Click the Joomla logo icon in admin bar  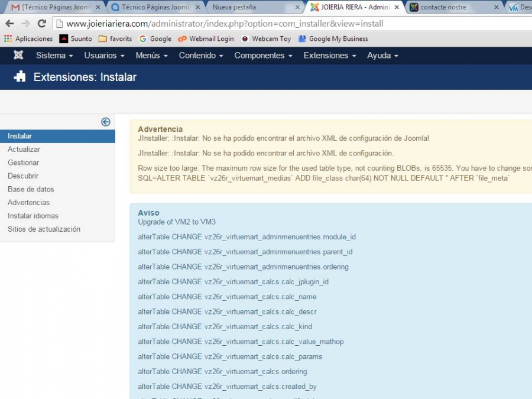(x=18, y=55)
